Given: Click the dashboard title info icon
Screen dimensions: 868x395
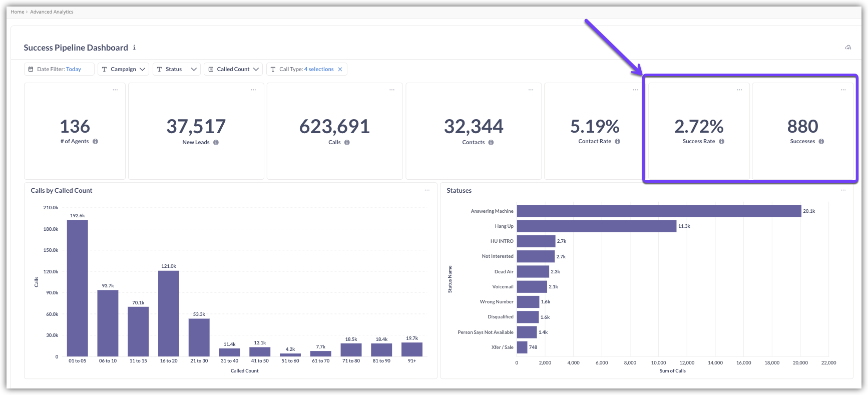Looking at the screenshot, I should [134, 48].
